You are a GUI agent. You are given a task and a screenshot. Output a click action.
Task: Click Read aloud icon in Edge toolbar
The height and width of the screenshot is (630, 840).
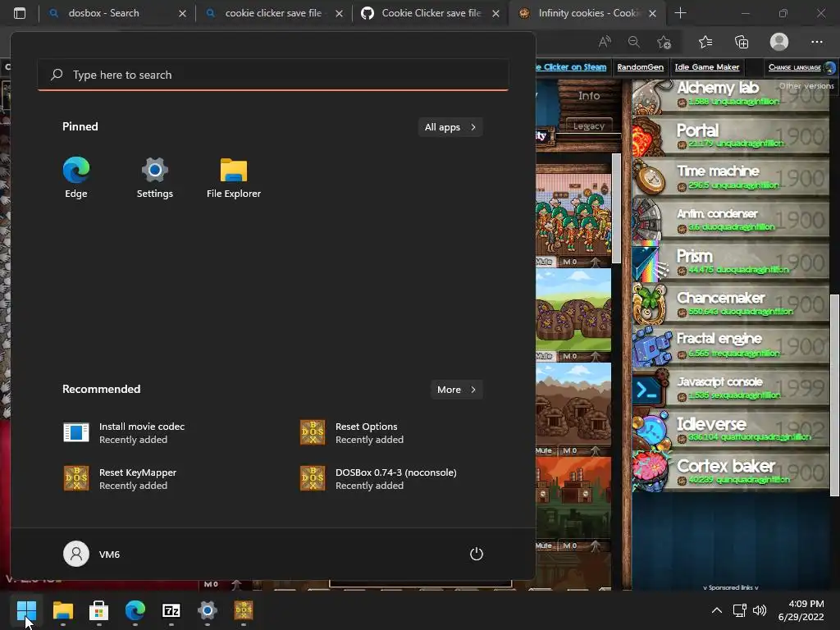[x=605, y=42]
